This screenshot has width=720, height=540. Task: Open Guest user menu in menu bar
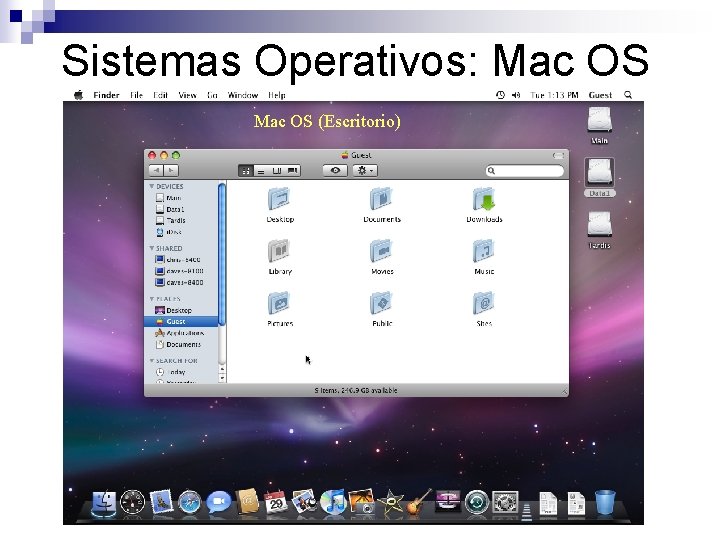(x=600, y=95)
